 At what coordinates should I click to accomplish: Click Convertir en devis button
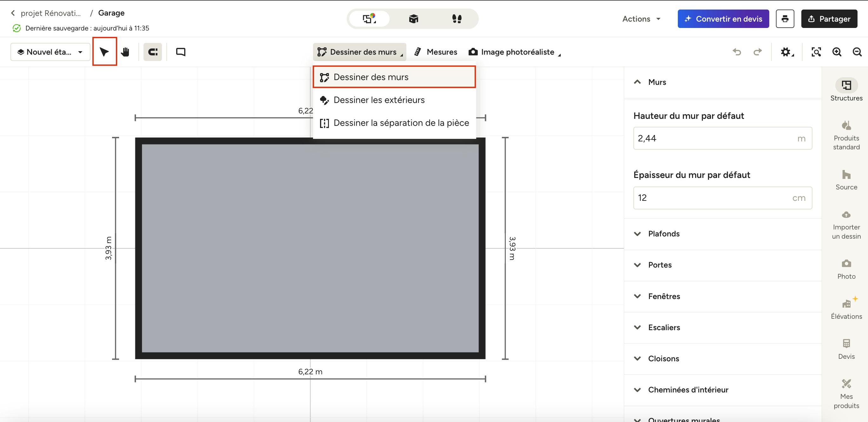click(723, 18)
